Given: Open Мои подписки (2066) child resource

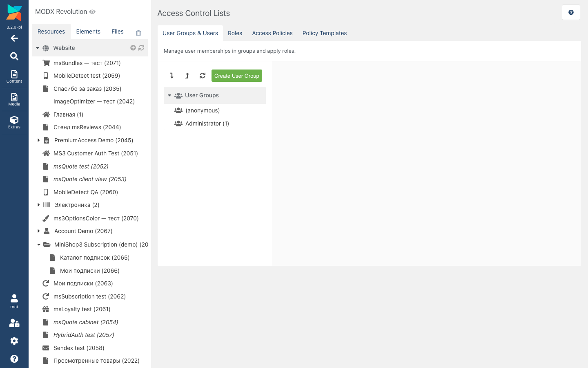Looking at the screenshot, I should tap(90, 271).
